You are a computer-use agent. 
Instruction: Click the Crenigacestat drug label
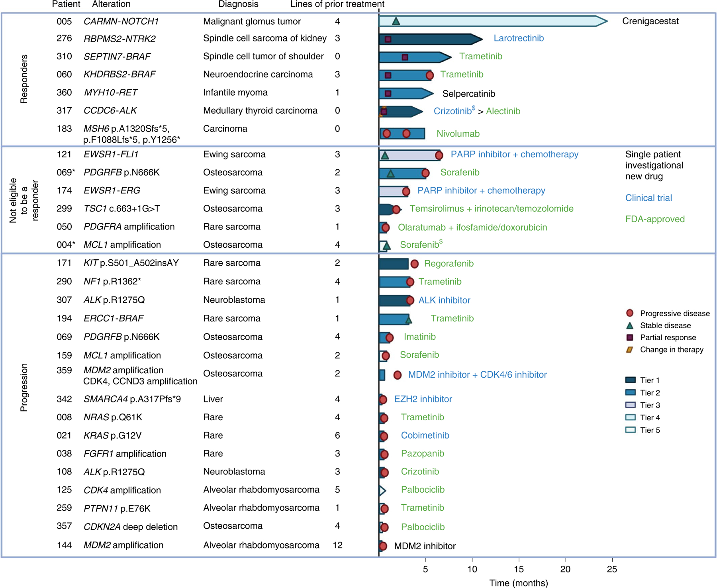[650, 21]
